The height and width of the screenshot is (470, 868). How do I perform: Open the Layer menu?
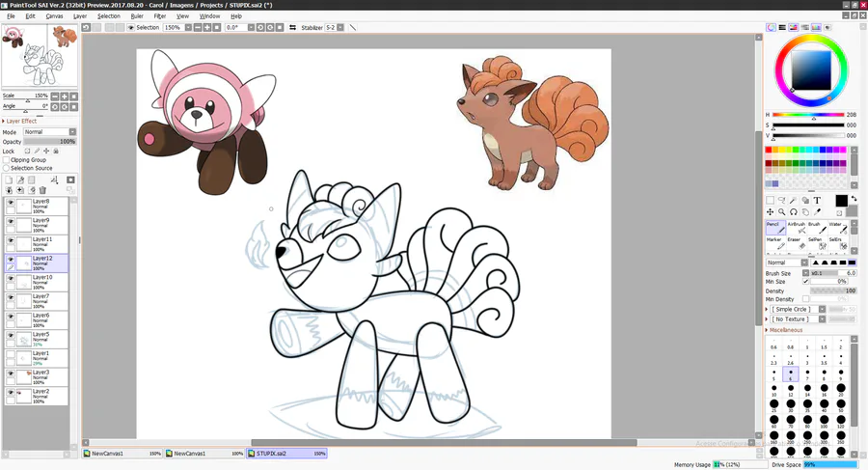(x=80, y=16)
